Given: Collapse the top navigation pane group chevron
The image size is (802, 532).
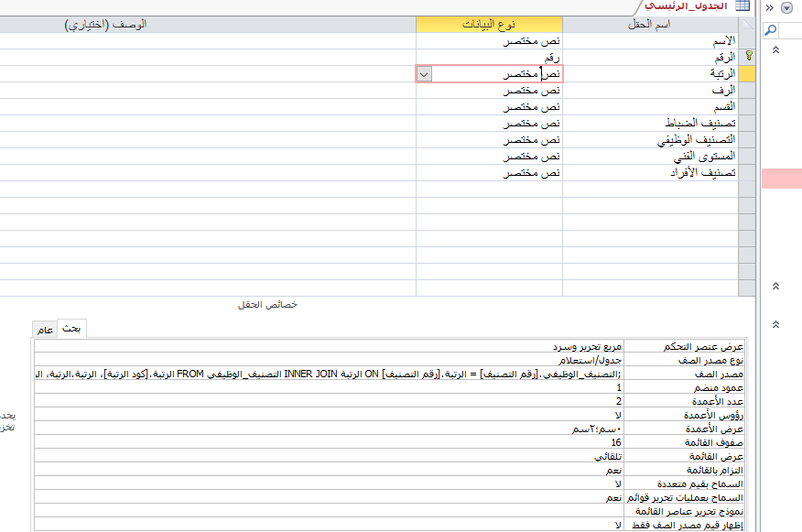Looking at the screenshot, I should coord(776,49).
